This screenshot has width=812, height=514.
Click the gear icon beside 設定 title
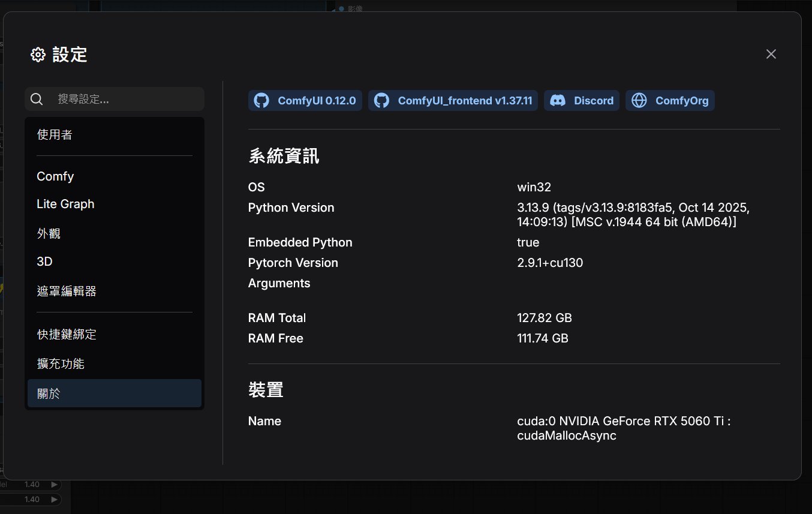(38, 55)
